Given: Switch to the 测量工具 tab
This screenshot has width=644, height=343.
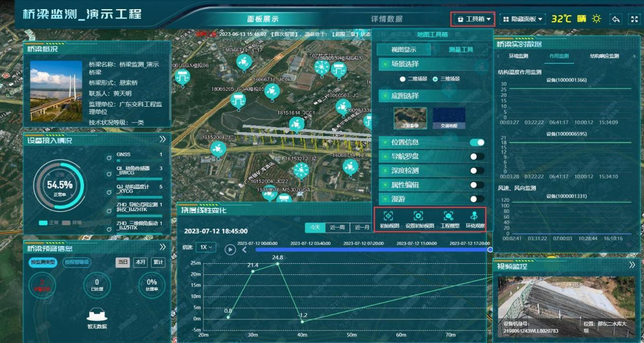Looking at the screenshot, I should pyautogui.click(x=461, y=49).
